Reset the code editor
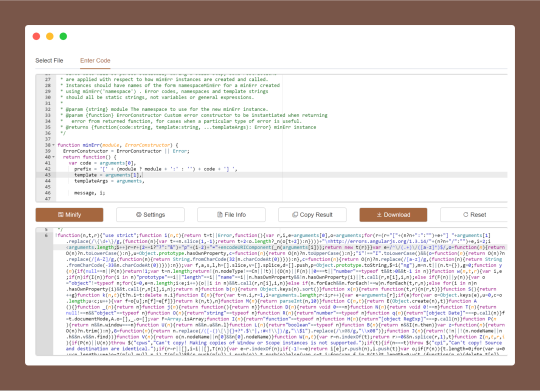Image resolution: width=540 pixels, height=391 pixels. pyautogui.click(x=474, y=215)
